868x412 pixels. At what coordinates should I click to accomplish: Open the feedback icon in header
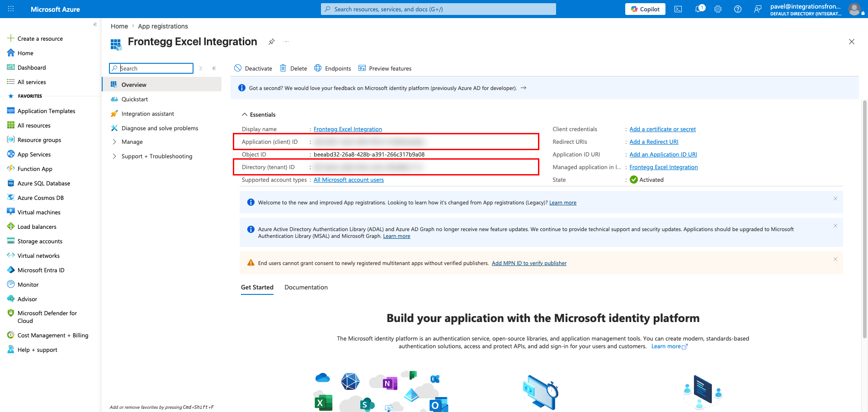(758, 9)
